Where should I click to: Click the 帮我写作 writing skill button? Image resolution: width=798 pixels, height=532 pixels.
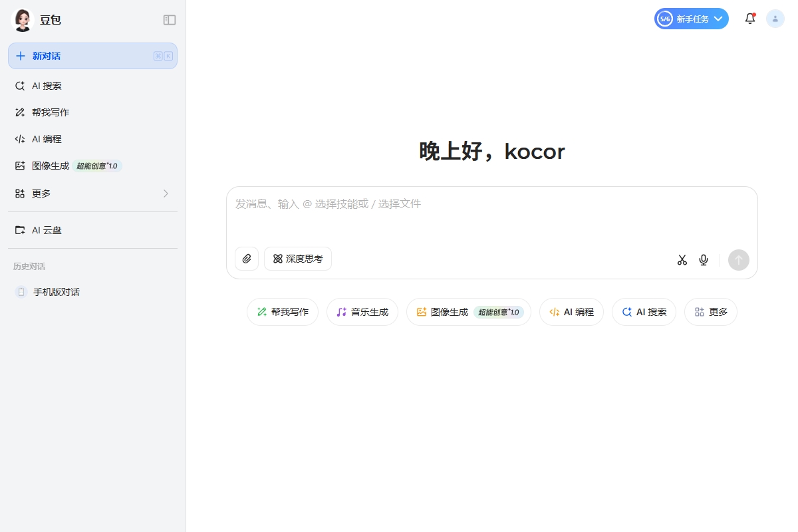click(x=282, y=311)
